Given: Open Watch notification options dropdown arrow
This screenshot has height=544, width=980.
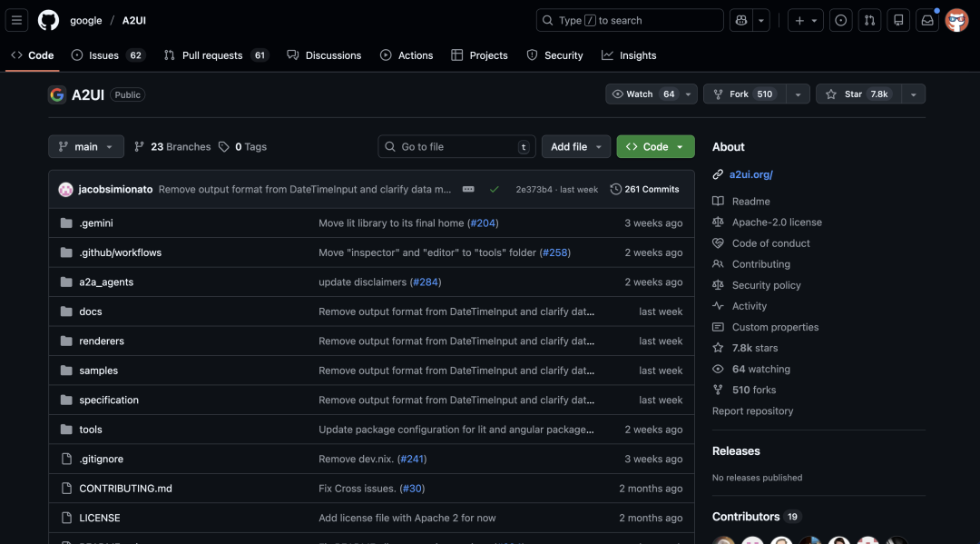Looking at the screenshot, I should pyautogui.click(x=688, y=94).
